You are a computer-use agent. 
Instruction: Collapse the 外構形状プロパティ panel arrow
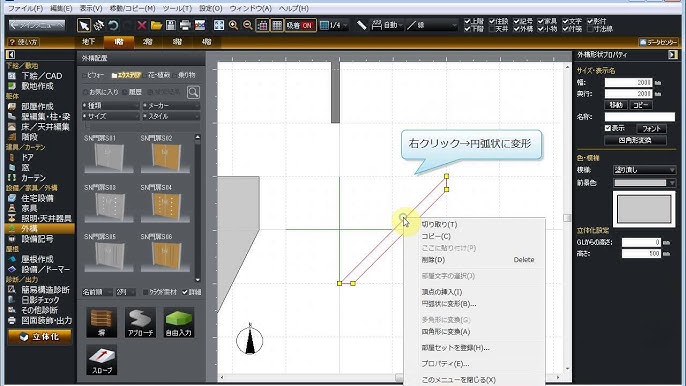click(x=672, y=55)
